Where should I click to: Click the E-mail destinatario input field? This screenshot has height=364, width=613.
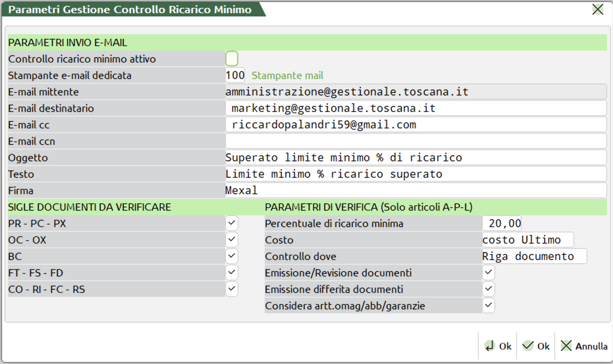click(415, 108)
